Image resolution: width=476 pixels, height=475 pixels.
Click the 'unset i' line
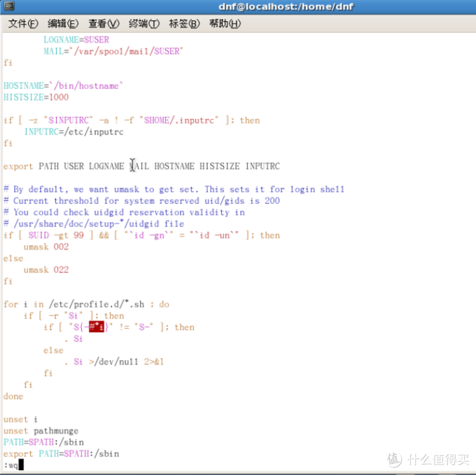tap(20, 420)
